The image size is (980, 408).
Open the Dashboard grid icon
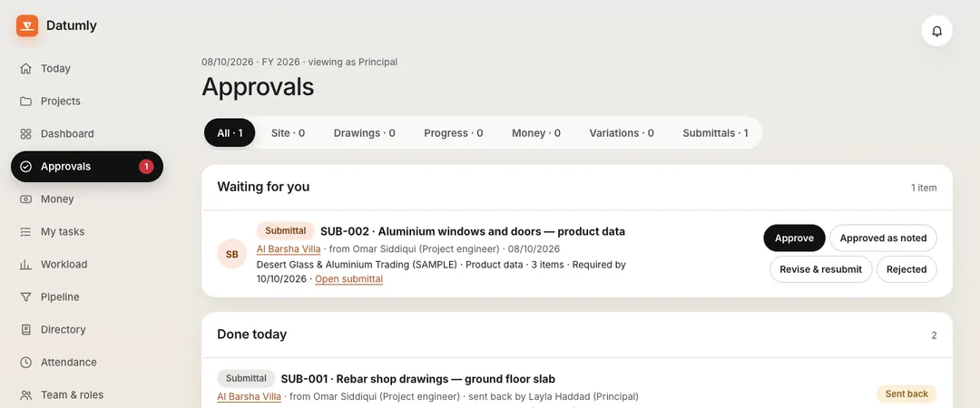[25, 133]
